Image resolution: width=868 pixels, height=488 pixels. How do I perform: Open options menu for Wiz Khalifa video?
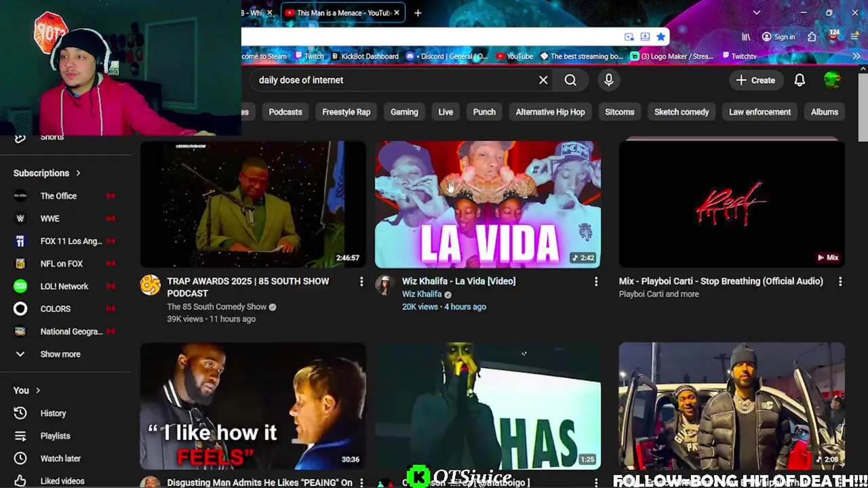pyautogui.click(x=596, y=281)
